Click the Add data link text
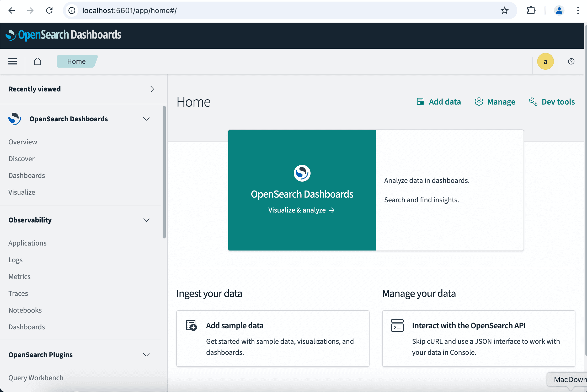587x392 pixels. click(x=445, y=102)
